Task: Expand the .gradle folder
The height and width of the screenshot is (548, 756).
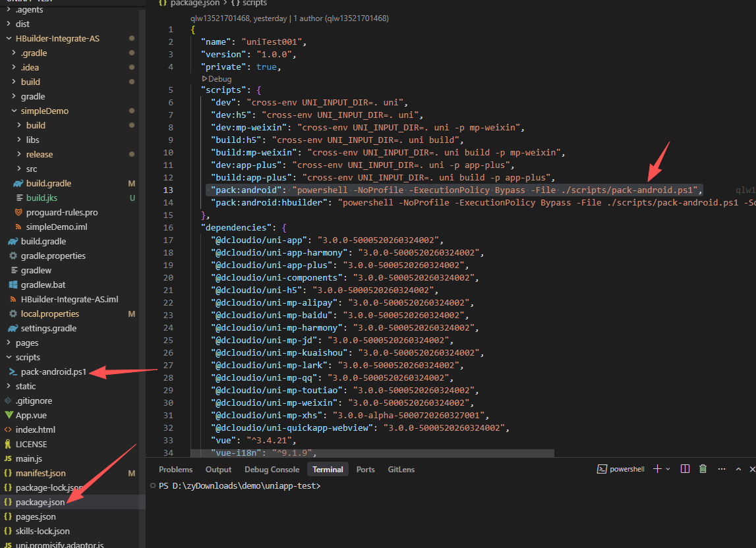Action: 73,53
